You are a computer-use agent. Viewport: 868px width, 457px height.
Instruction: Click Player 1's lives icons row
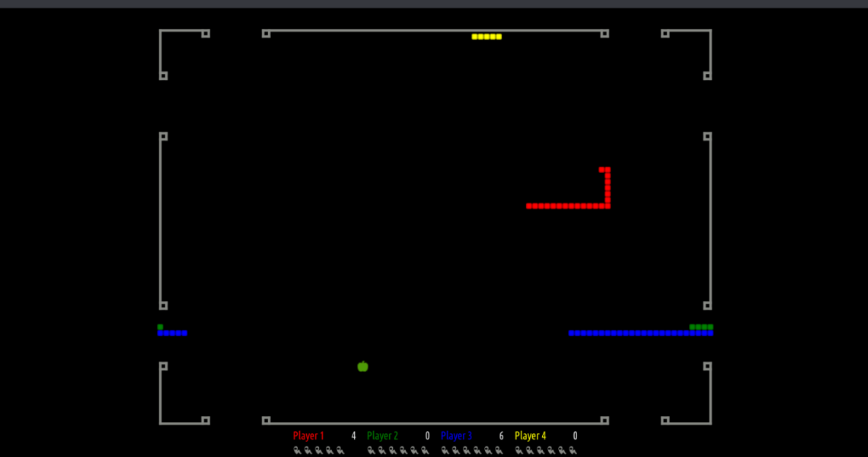(x=319, y=451)
